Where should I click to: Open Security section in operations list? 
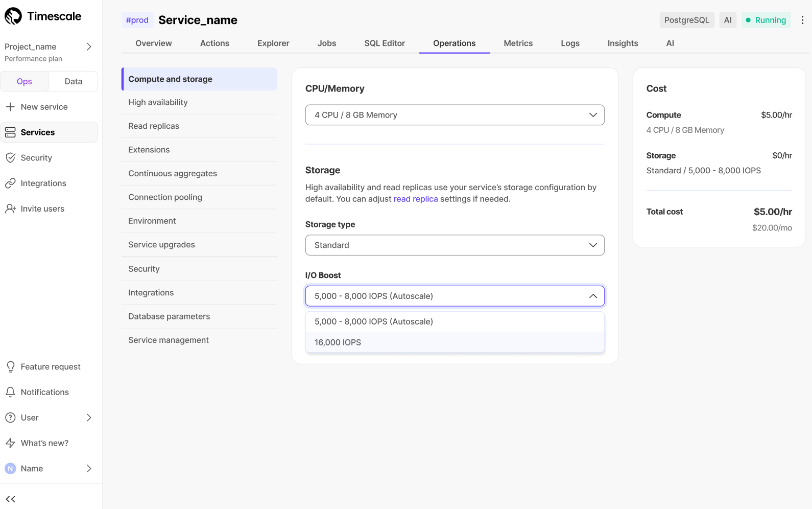(200, 269)
